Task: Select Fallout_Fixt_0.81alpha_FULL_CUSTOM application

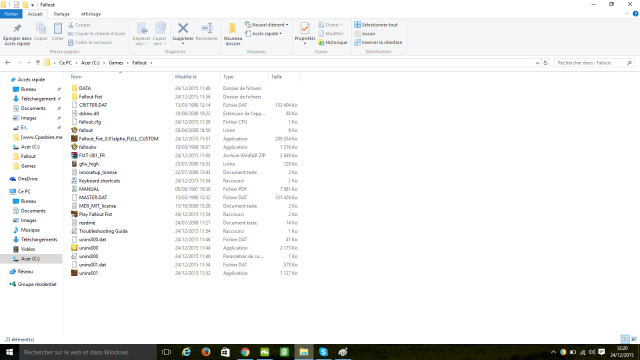Action: [118, 139]
